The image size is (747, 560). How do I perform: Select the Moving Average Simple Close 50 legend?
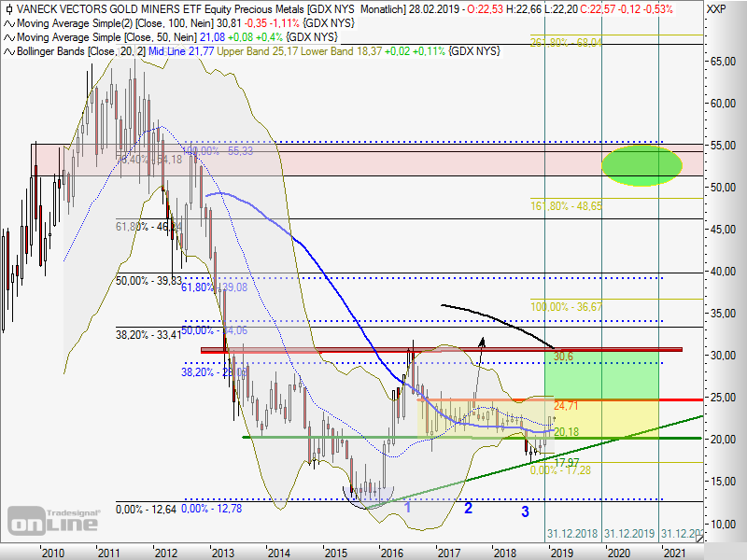click(106, 37)
